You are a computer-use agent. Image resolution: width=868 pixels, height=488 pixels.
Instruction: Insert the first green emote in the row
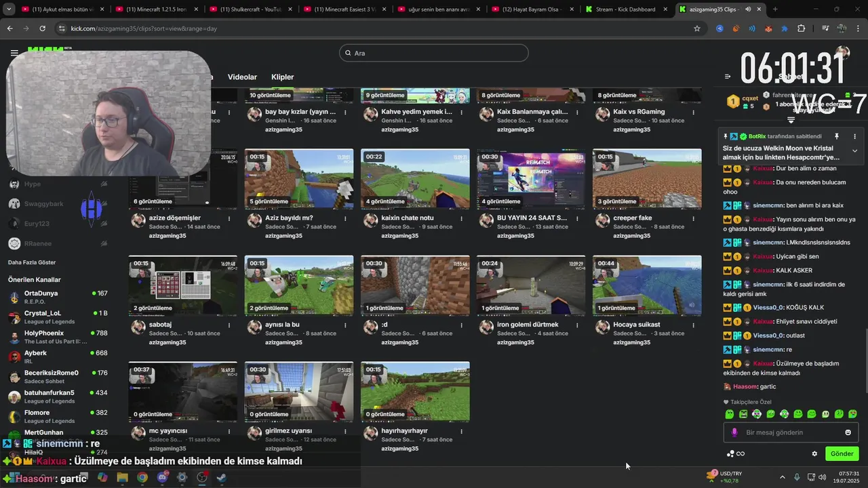click(x=730, y=413)
